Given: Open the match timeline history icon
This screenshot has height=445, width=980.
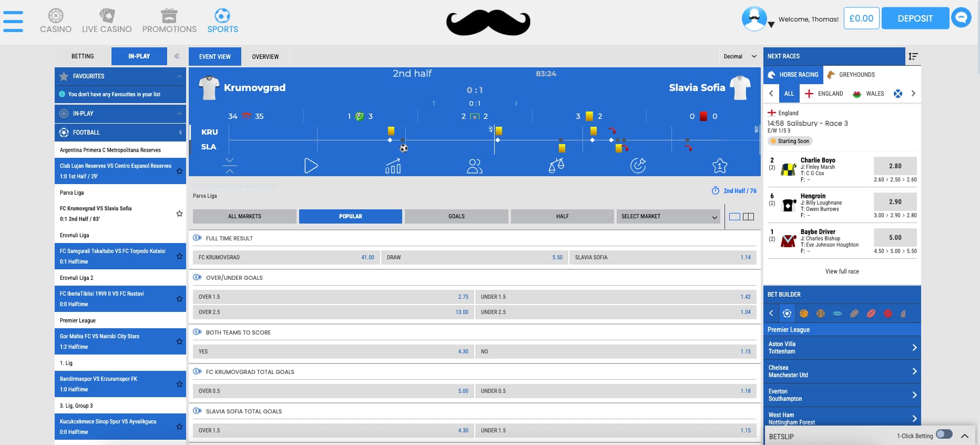Looking at the screenshot, I should click(638, 166).
